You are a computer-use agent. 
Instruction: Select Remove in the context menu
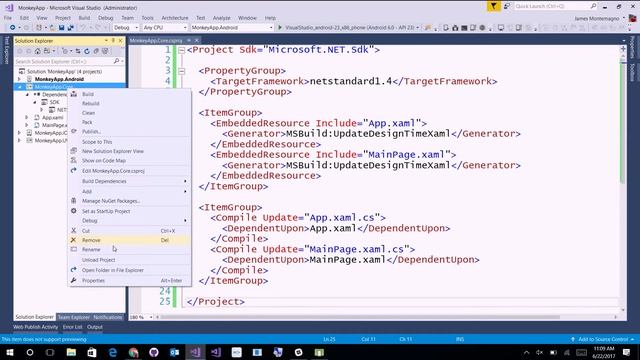pyautogui.click(x=129, y=240)
